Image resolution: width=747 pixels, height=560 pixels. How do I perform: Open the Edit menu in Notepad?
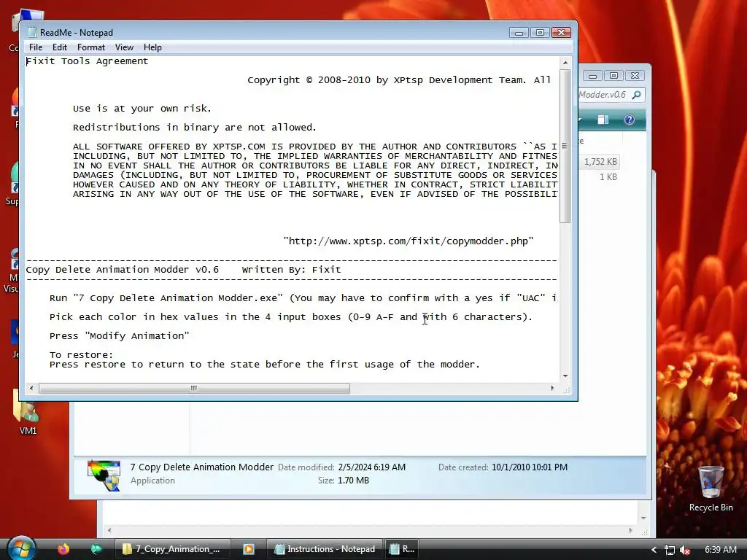[x=60, y=47]
